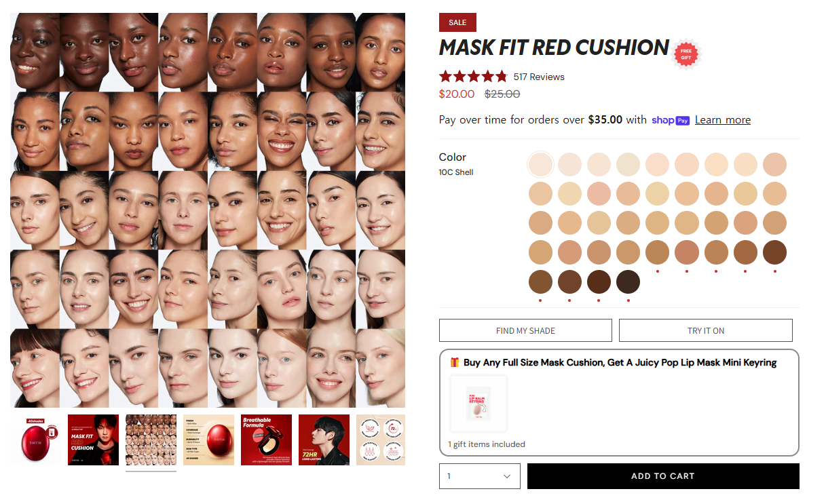Open the quantity dropdown
826x504 pixels.
pos(480,476)
